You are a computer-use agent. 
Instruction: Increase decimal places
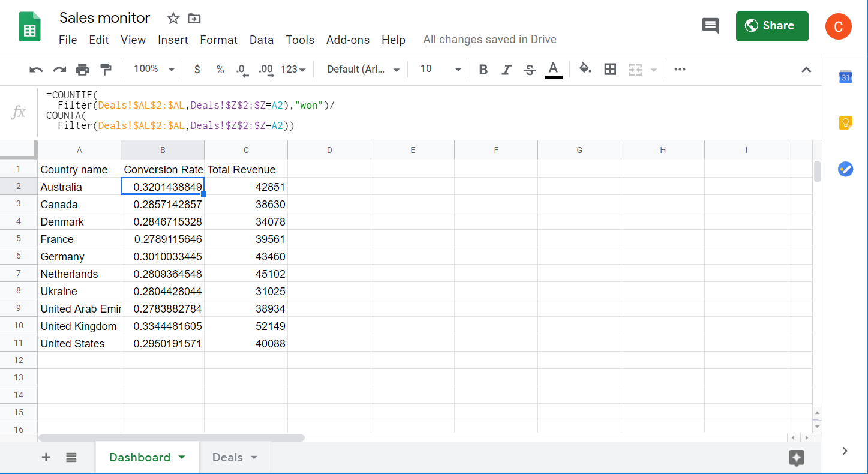point(266,70)
